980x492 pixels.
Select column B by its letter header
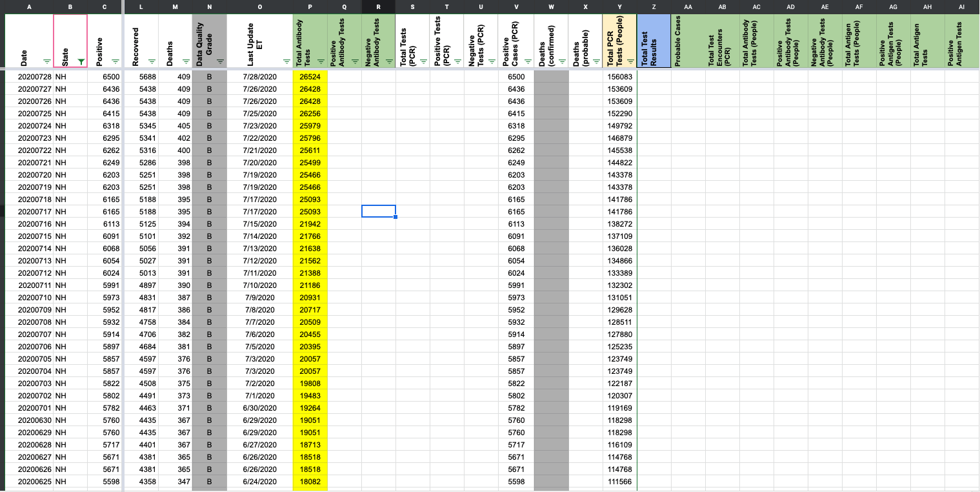(70, 6)
